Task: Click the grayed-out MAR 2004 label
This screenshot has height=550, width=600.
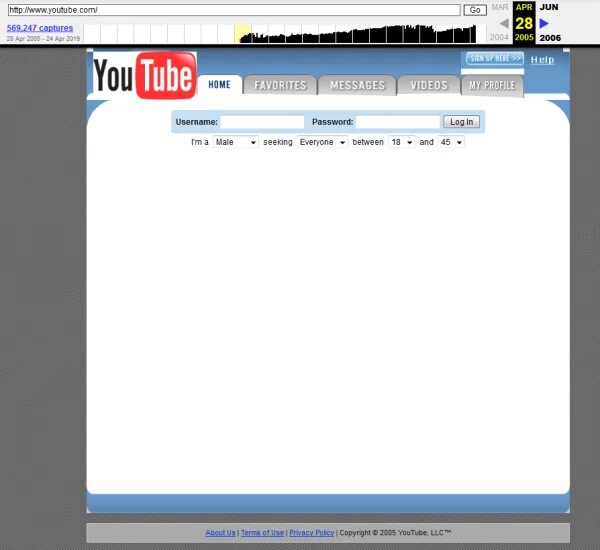Action: point(499,22)
